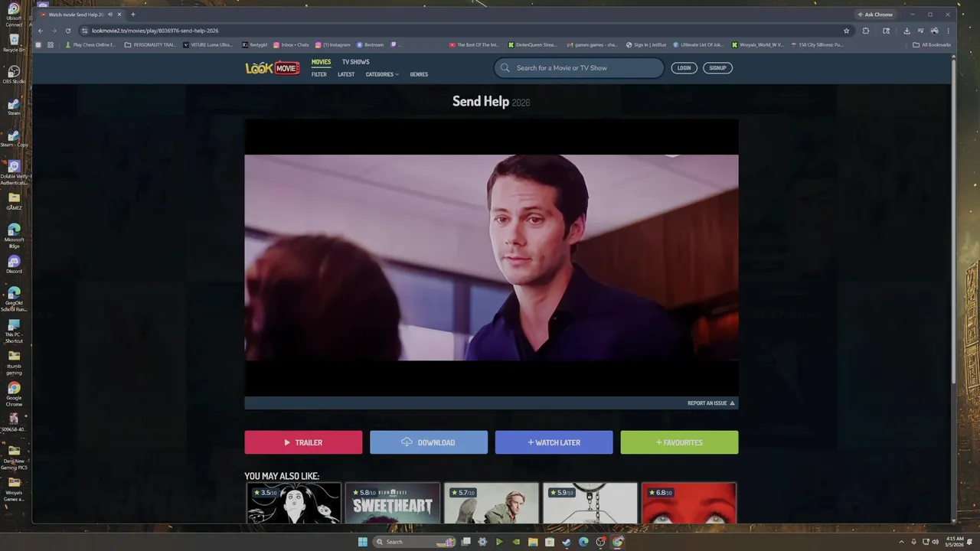The image size is (980, 551).
Task: Click the search magnifier icon
Action: pos(505,68)
